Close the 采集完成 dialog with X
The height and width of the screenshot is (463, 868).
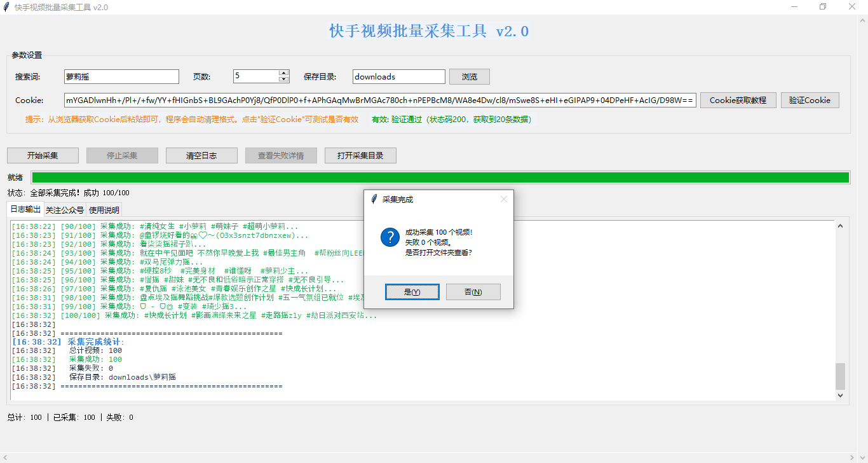coord(504,199)
